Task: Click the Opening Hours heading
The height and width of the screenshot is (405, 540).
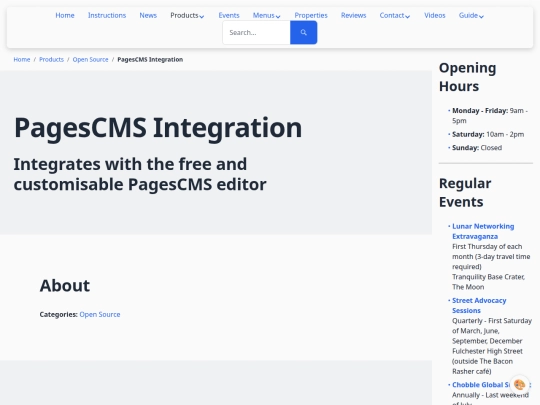Action: 467,77
